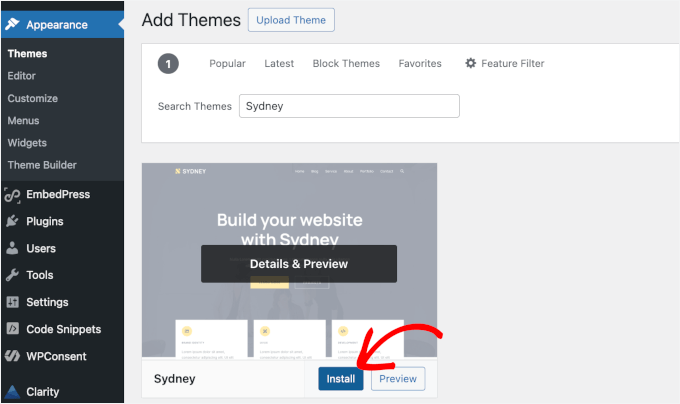This screenshot has height=404, width=680.
Task: Switch to the Popular themes tab
Action: point(227,63)
